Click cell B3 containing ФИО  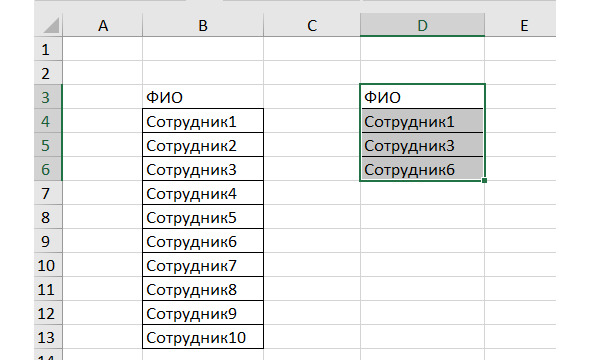(x=203, y=97)
